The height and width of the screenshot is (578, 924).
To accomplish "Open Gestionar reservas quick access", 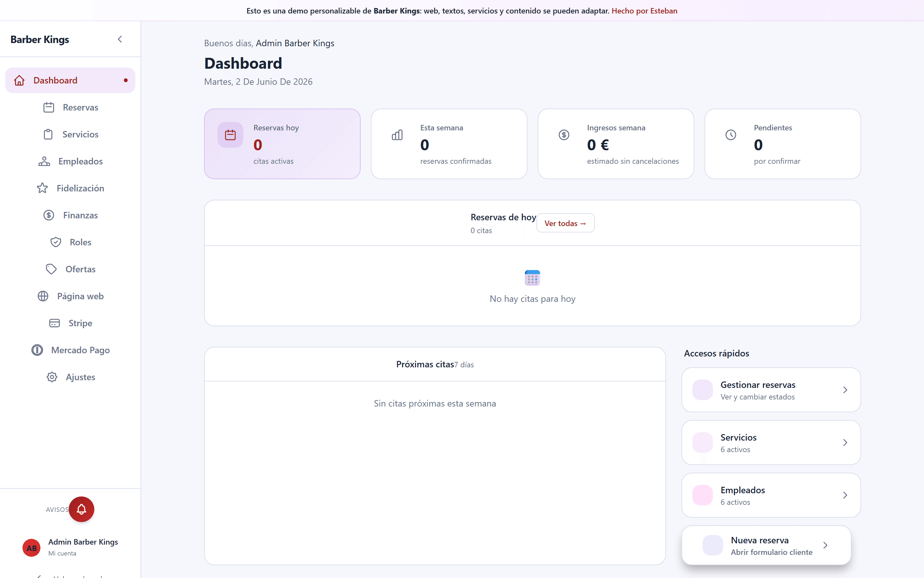I will pyautogui.click(x=771, y=390).
